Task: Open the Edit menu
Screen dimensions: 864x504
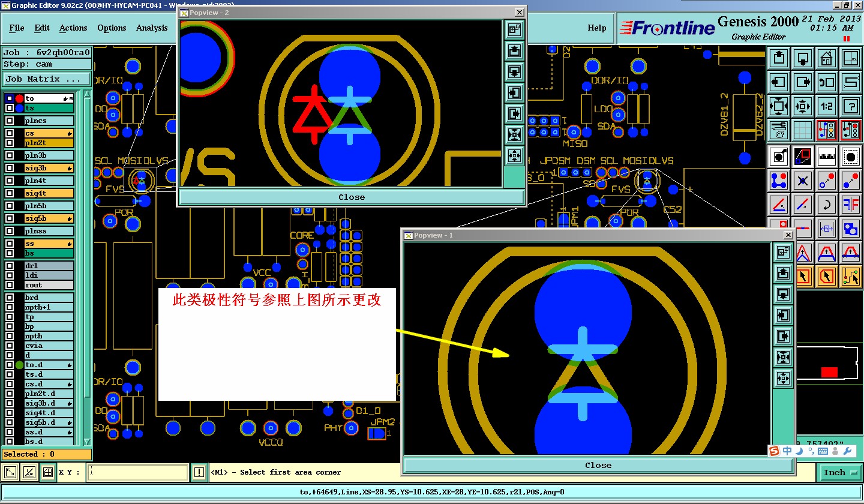Action: pos(42,28)
